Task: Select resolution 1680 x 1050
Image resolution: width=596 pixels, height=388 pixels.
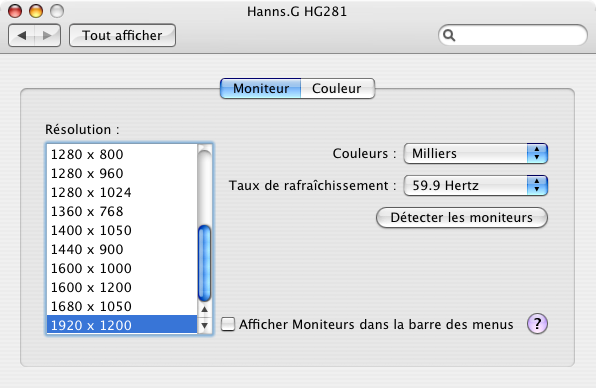Action: pos(122,306)
